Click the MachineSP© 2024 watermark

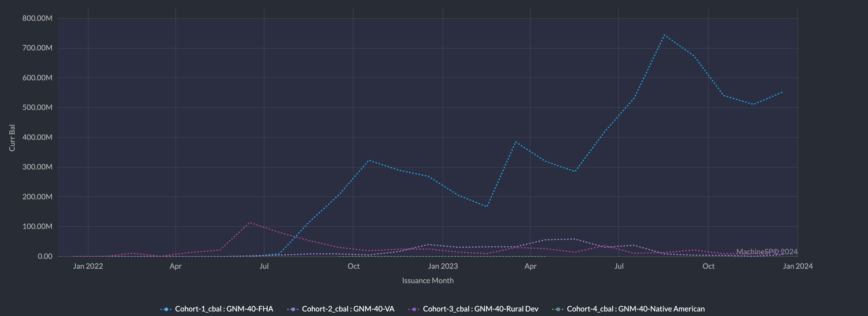[767, 252]
